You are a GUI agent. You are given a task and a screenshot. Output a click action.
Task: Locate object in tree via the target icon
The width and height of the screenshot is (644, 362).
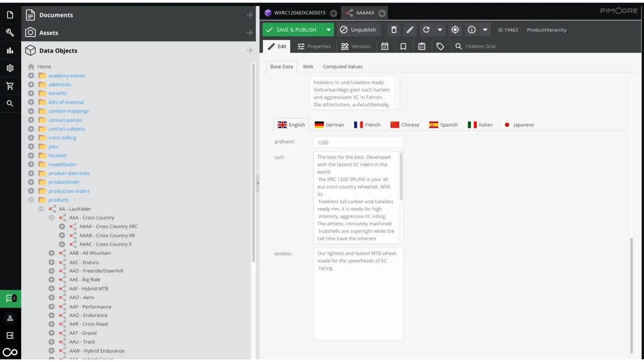(455, 29)
